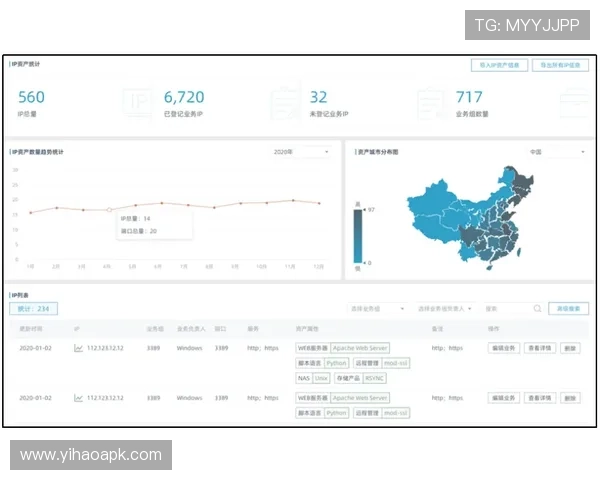The height and width of the screenshot is (480, 600).
Task: Click 编辑业务 in the first IP row
Action: click(504, 348)
